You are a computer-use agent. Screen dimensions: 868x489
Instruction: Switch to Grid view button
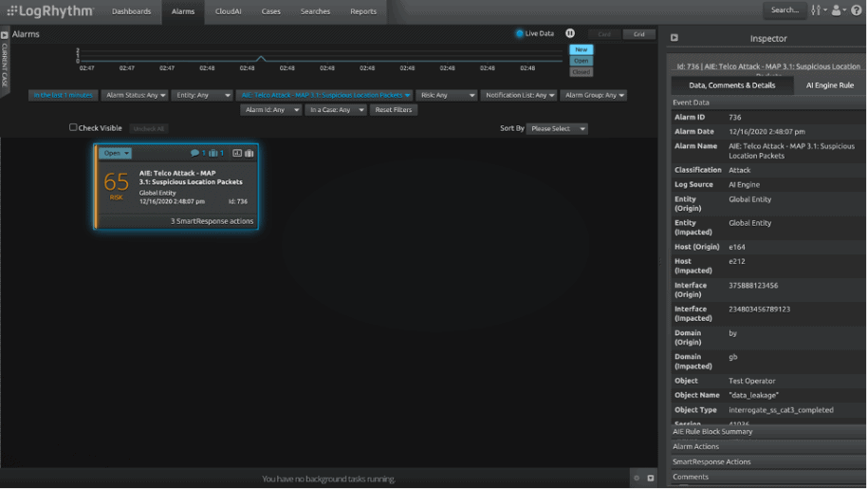pyautogui.click(x=638, y=34)
